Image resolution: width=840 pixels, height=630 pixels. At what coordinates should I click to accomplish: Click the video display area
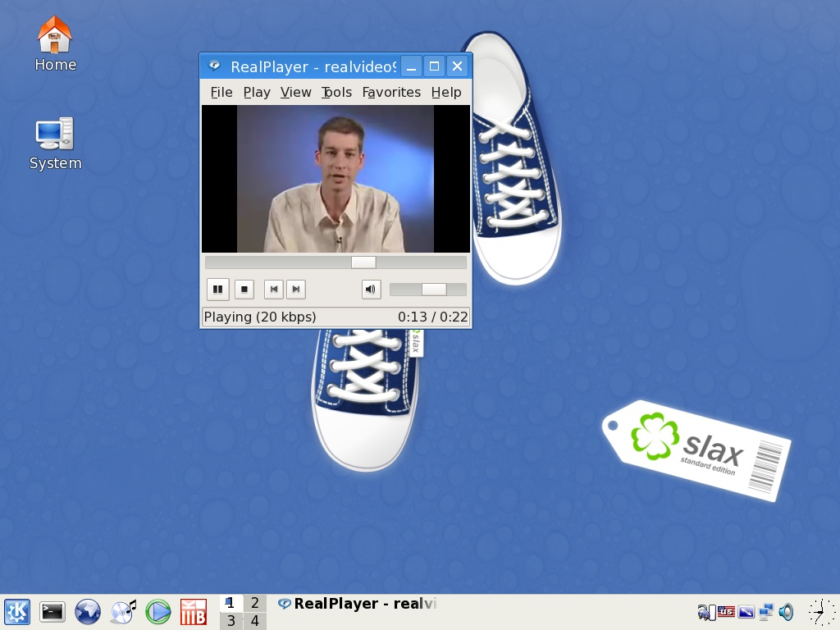coord(336,179)
